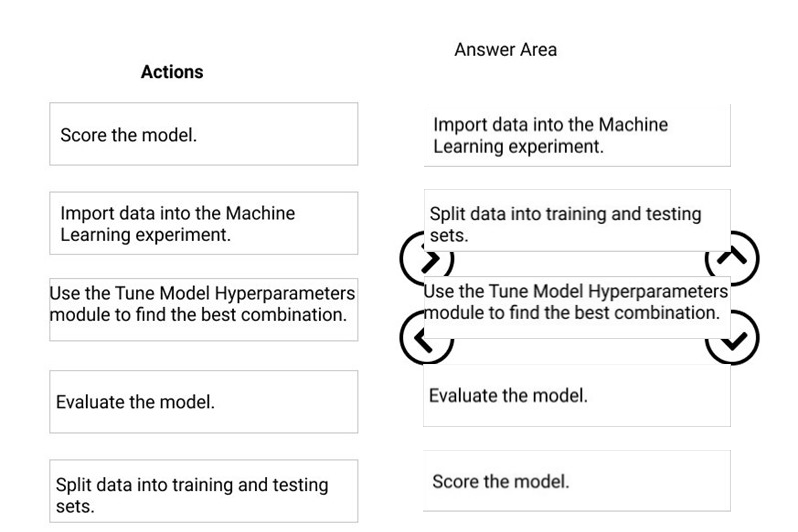The image size is (798, 532).
Task: Click the Answer Area heading
Action: [505, 49]
